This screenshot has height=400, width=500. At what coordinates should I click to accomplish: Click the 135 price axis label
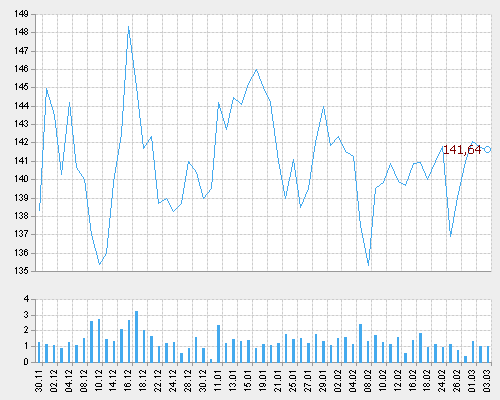tap(21, 271)
